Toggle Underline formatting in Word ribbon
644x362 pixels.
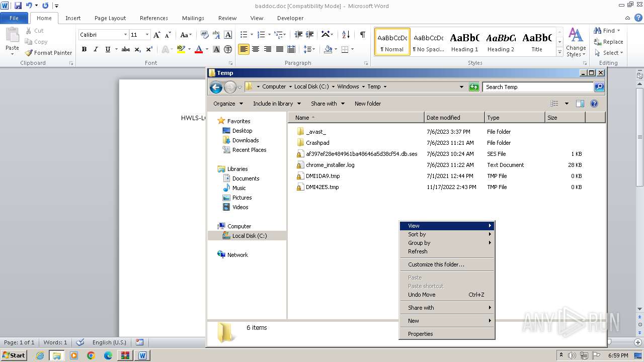pos(108,49)
